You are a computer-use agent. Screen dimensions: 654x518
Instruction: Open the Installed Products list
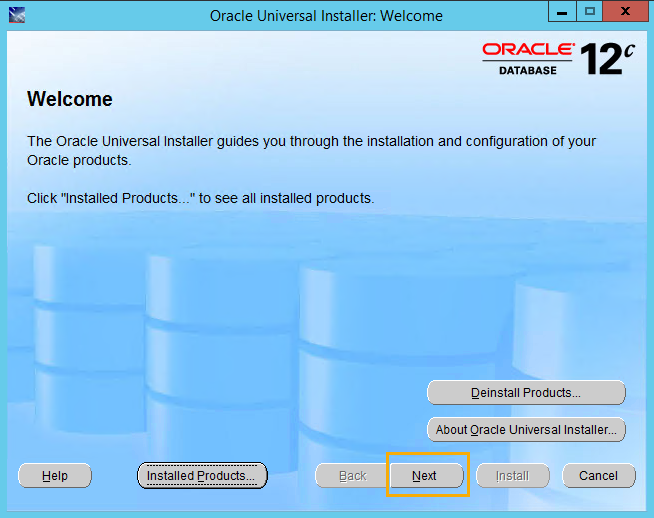pyautogui.click(x=202, y=475)
